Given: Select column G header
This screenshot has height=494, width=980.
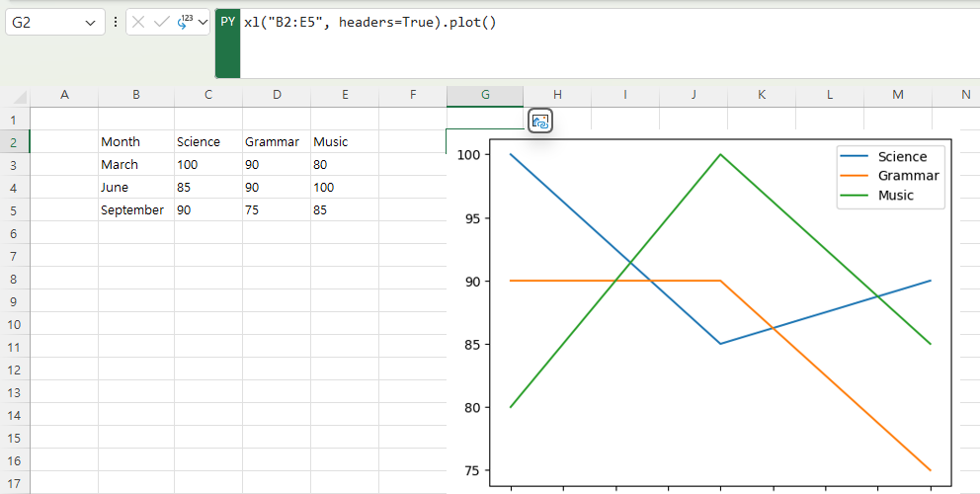Looking at the screenshot, I should (485, 95).
